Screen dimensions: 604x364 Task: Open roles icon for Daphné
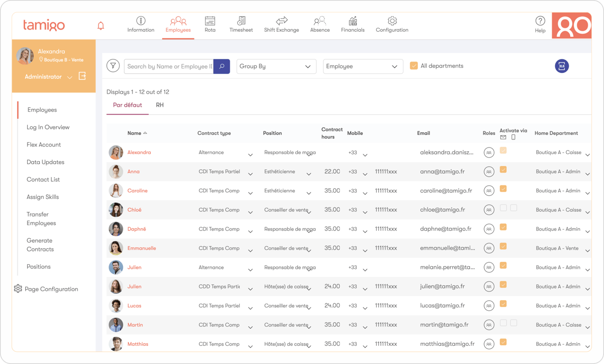pyautogui.click(x=489, y=230)
